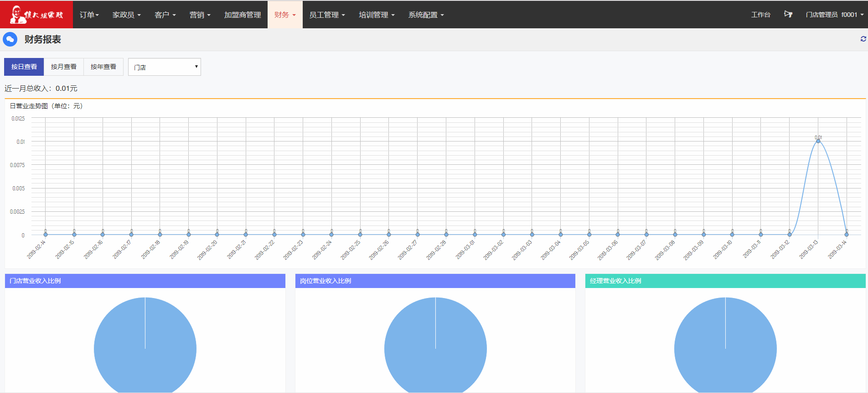Click the 0.0075 y-axis label
The height and width of the screenshot is (393, 868).
(x=17, y=165)
